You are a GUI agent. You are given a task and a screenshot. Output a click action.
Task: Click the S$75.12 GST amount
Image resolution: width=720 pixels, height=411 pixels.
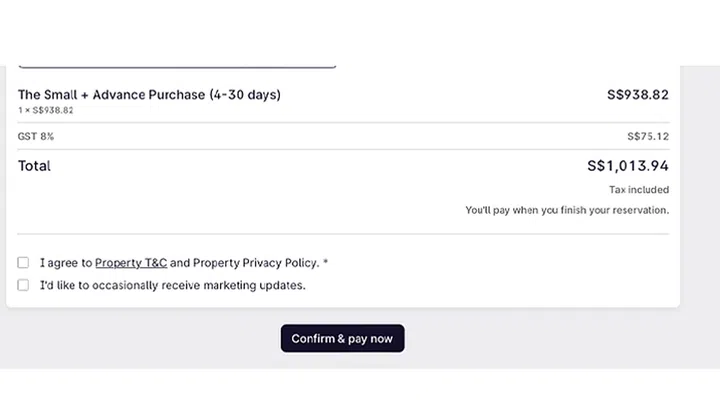(648, 136)
